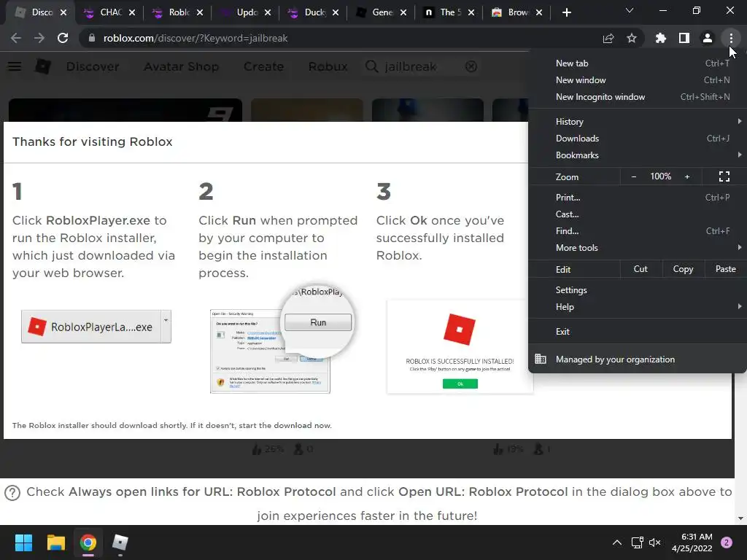Increase zoom with the plus button

[687, 176]
